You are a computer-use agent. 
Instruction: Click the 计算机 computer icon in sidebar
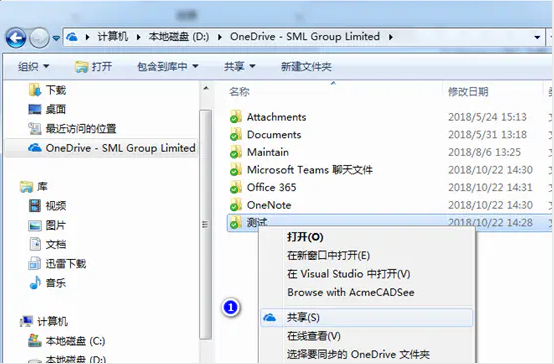pyautogui.click(x=26, y=321)
